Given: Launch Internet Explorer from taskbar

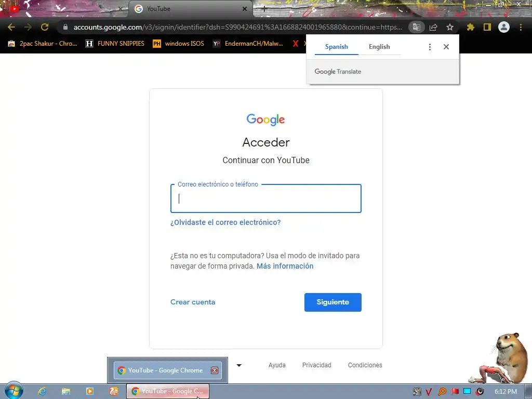Looking at the screenshot, I should coord(42,391).
